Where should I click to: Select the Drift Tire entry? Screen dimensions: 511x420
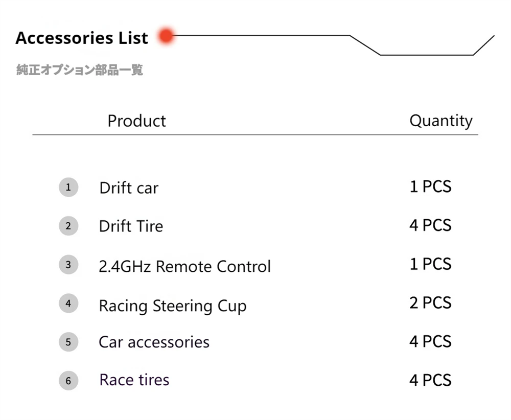[x=131, y=226]
